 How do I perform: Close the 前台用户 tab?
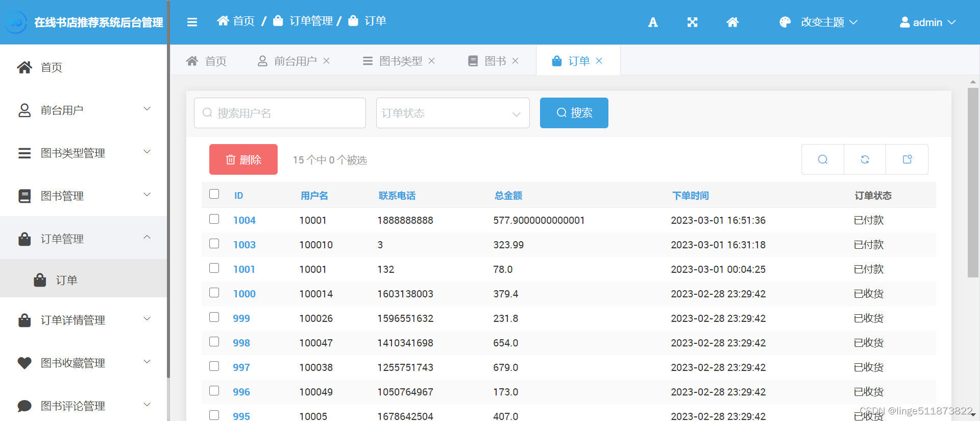tap(327, 61)
